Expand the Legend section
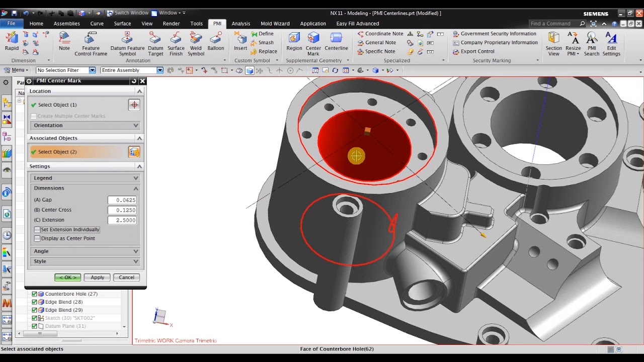Viewport: 644px width, 362px height. click(x=135, y=178)
